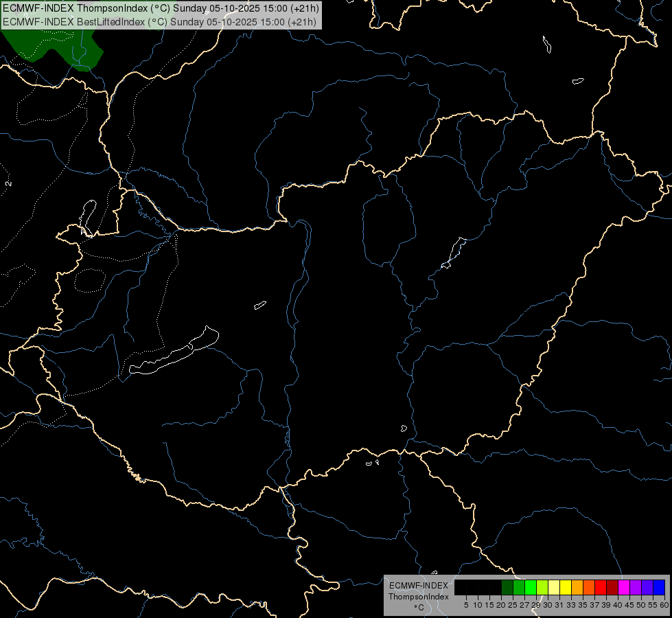
Task: Click the long Lake Balaton outline
Action: 174,350
